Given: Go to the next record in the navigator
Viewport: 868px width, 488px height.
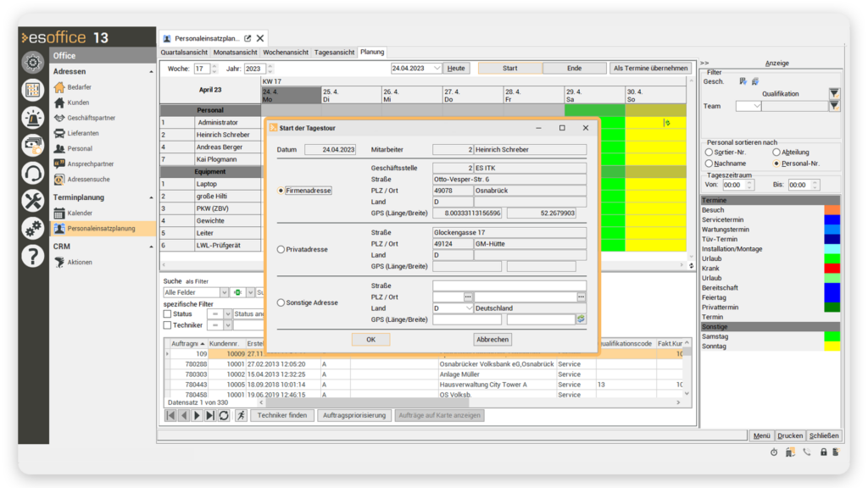Looking at the screenshot, I should coord(197,415).
